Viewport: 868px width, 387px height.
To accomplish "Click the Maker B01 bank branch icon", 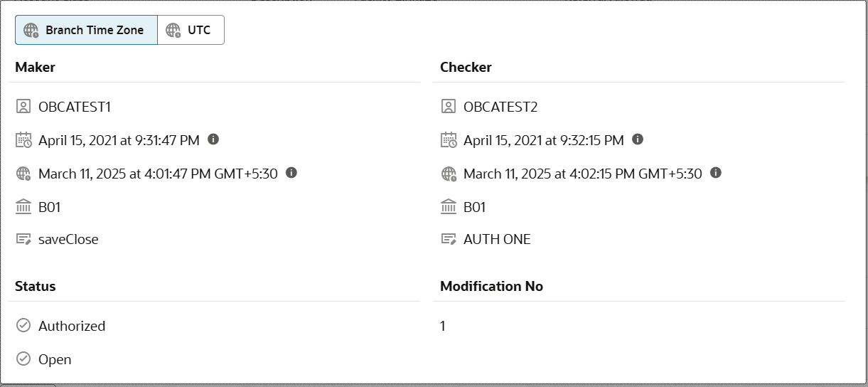I will [x=23, y=206].
